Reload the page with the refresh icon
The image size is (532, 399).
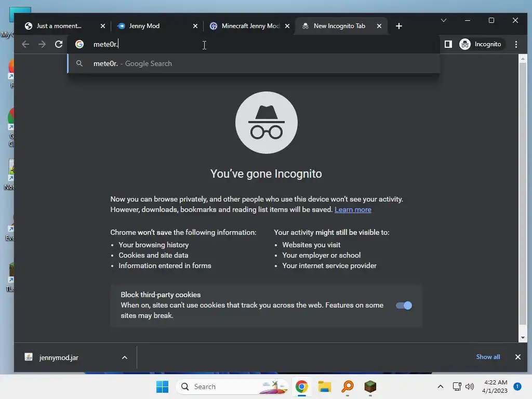(x=59, y=44)
